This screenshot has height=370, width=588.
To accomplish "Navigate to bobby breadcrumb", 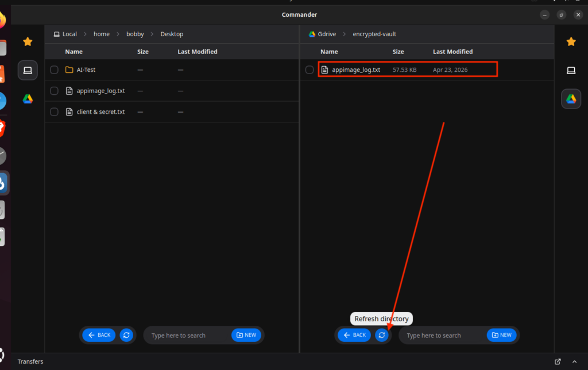I will click(135, 34).
